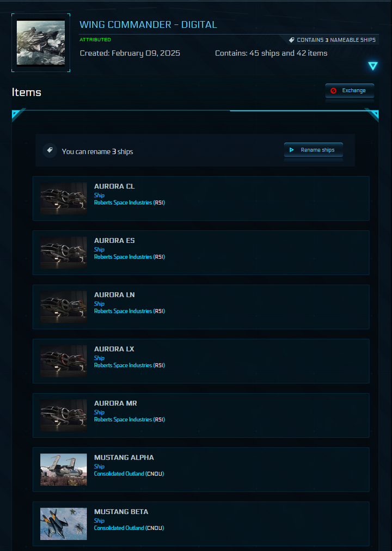The image size is (392, 551).
Task: Click the Ship label under Mustang Alpha
Action: coord(99,467)
